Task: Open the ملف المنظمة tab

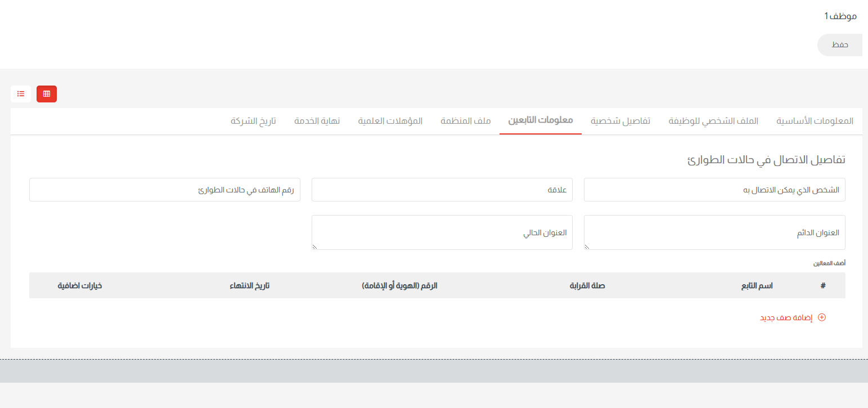Action: click(465, 121)
